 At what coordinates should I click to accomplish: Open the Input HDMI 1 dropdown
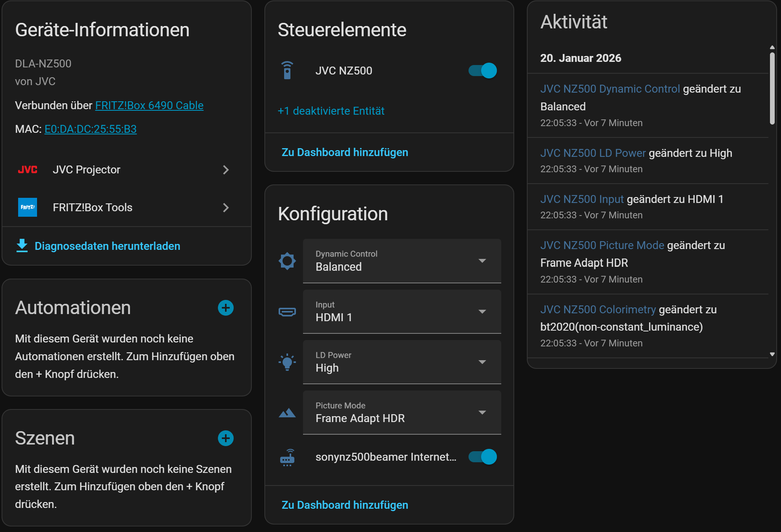402,312
